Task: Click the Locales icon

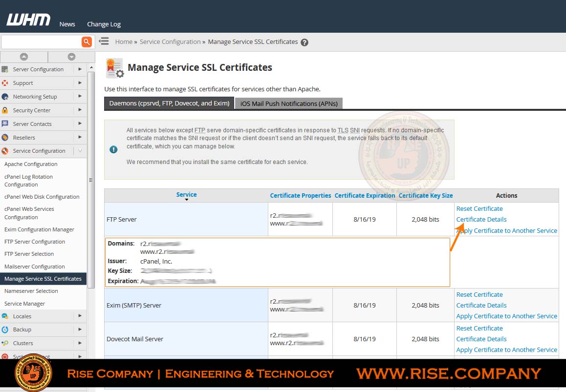Action: coord(5,316)
